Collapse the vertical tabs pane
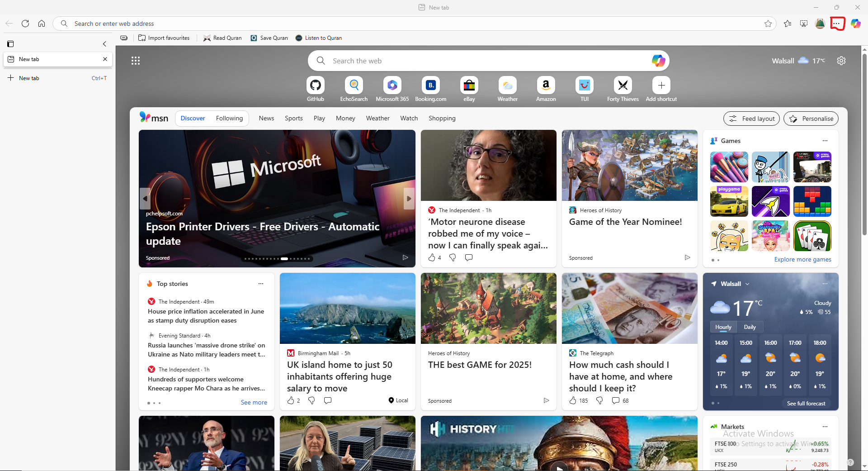The width and height of the screenshot is (868, 471). pyautogui.click(x=104, y=44)
